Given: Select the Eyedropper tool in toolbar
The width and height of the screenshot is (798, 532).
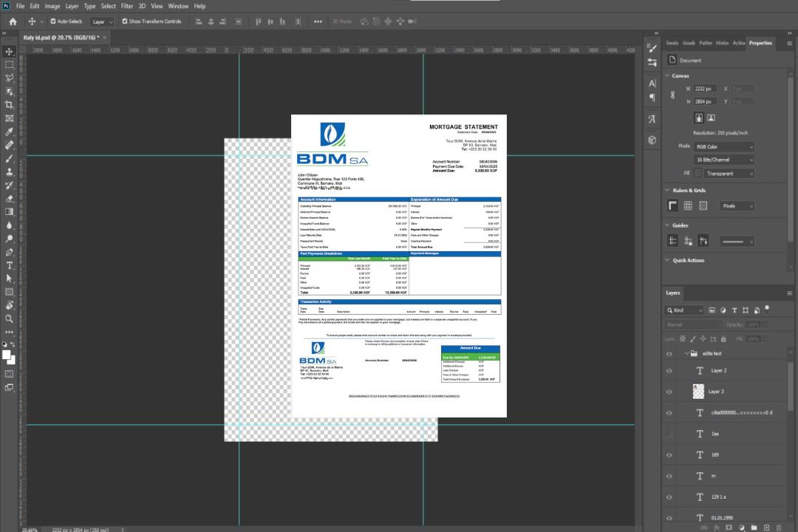Looking at the screenshot, I should [10, 132].
